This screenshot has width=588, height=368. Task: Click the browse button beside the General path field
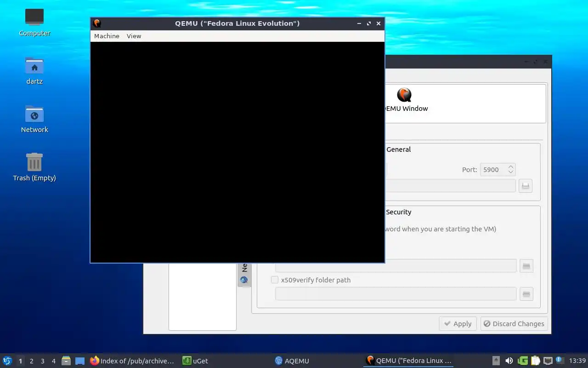coord(526,186)
